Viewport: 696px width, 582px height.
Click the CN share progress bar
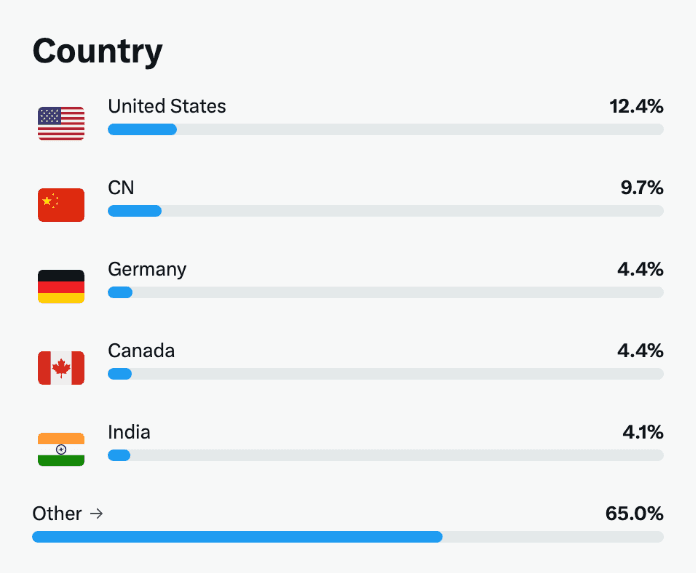tap(385, 211)
